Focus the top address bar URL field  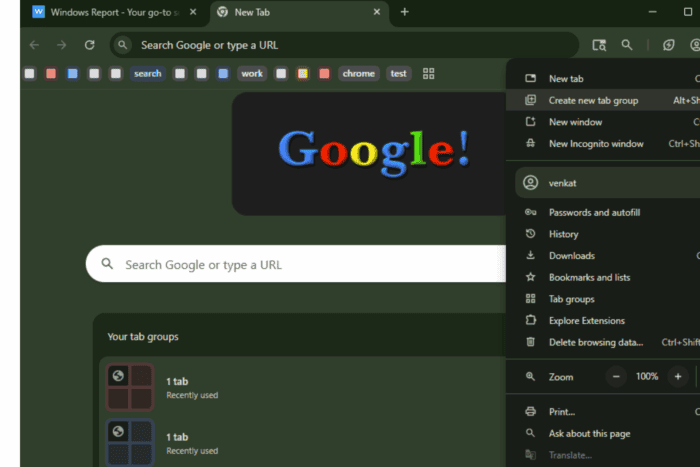pos(344,45)
